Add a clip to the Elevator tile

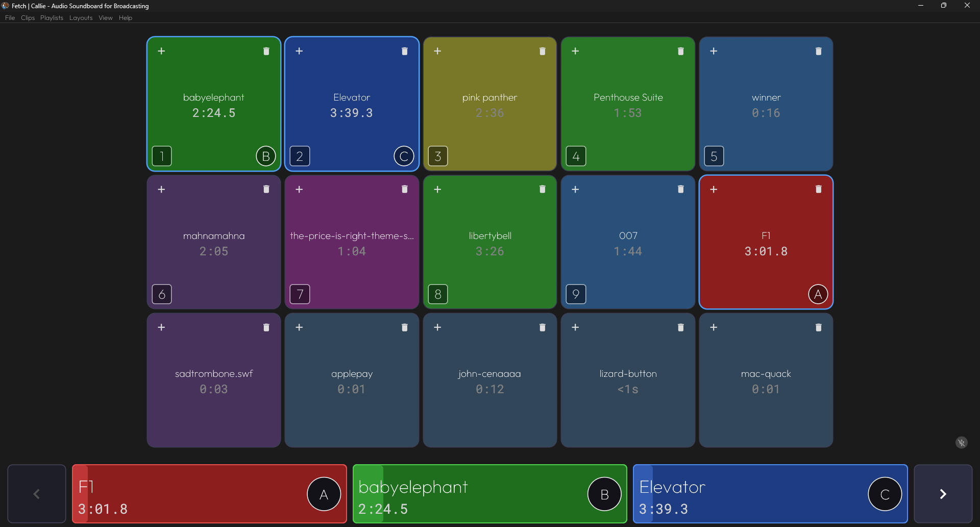coord(299,51)
